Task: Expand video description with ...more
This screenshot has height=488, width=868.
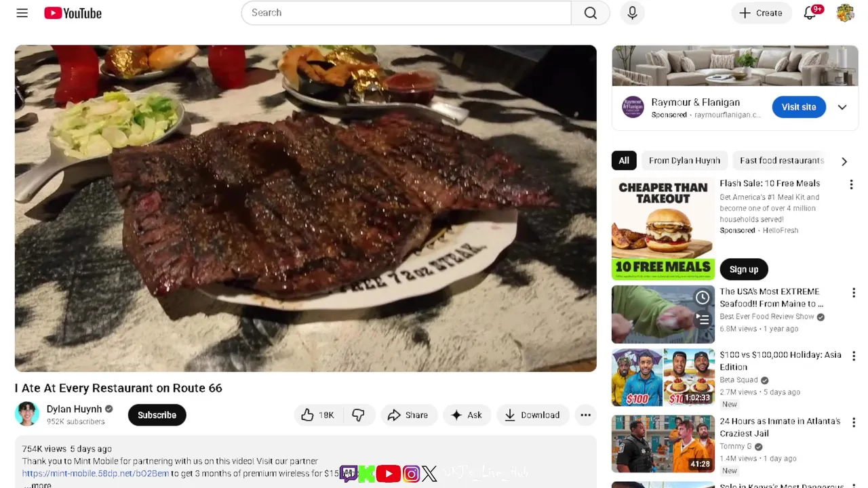Action: [x=37, y=485]
